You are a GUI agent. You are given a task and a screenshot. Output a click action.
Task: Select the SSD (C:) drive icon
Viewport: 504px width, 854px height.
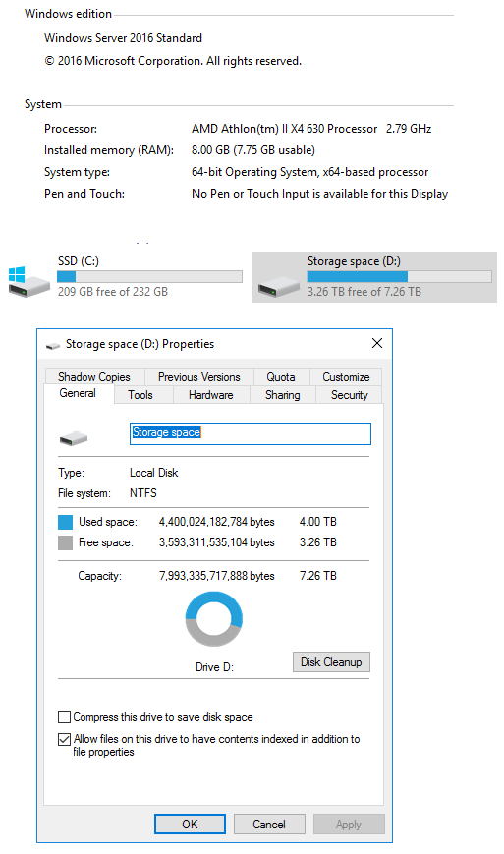click(28, 281)
